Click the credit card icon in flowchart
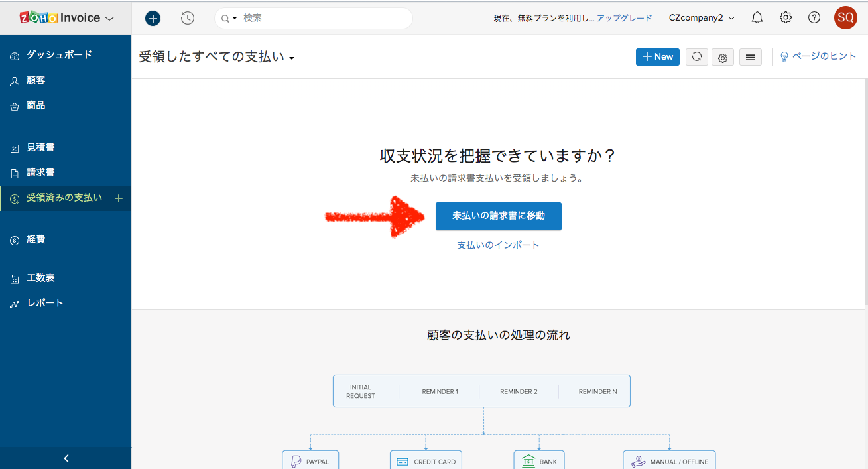Image resolution: width=868 pixels, height=469 pixels. (x=402, y=462)
